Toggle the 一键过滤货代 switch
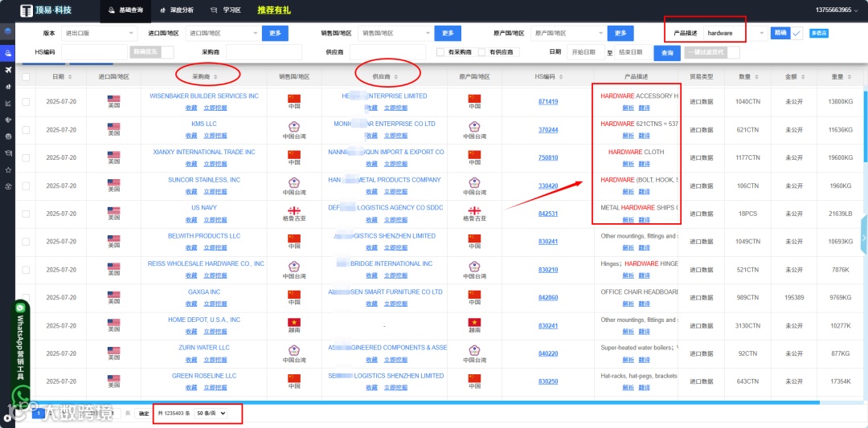 pyautogui.click(x=712, y=52)
